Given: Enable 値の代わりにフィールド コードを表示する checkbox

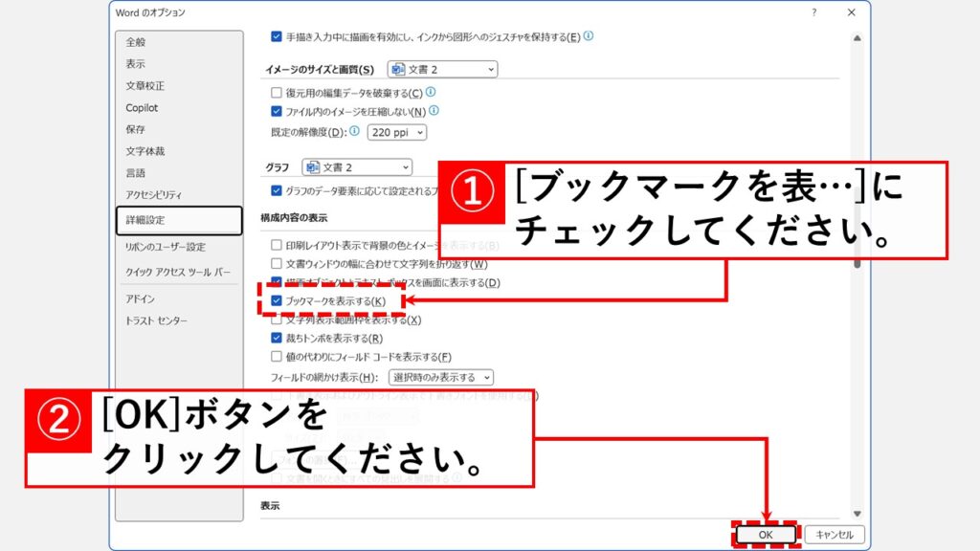Looking at the screenshot, I should [277, 357].
